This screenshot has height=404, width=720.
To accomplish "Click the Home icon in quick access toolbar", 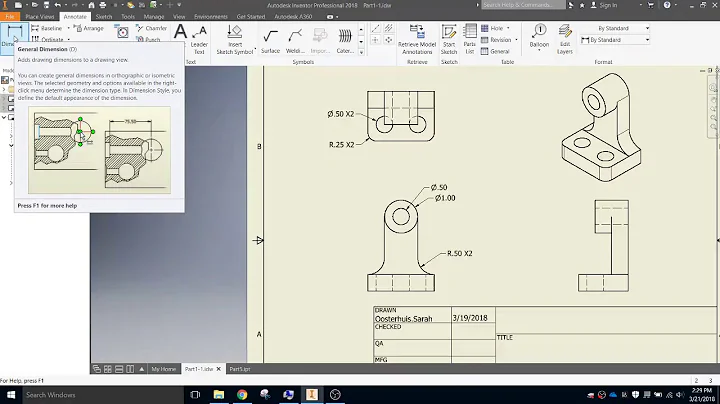I will pos(91,5).
